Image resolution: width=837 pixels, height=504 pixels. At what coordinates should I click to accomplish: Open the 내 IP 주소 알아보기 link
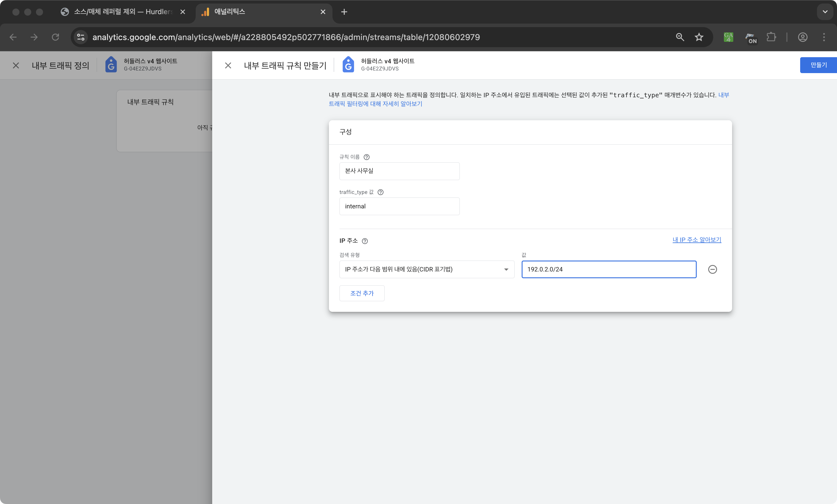[697, 240]
